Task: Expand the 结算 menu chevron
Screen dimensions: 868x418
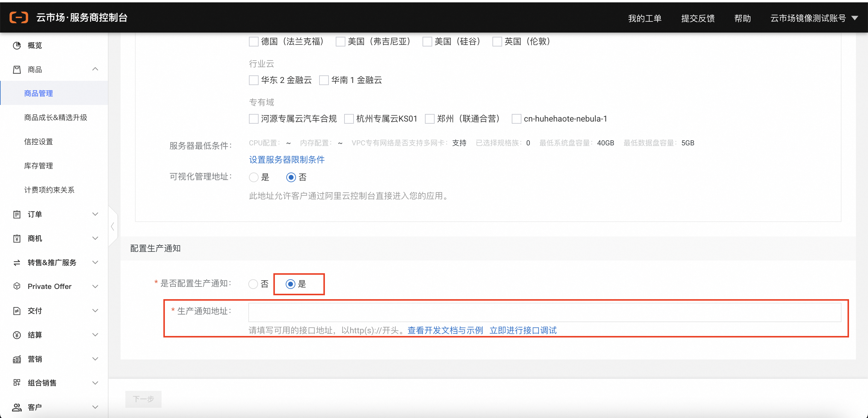Action: (95, 335)
